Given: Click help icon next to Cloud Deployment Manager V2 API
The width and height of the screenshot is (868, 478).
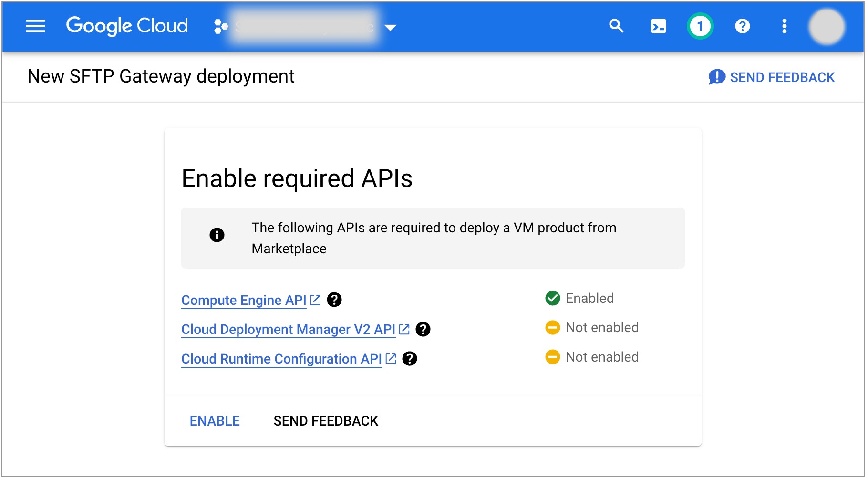Looking at the screenshot, I should pos(423,329).
